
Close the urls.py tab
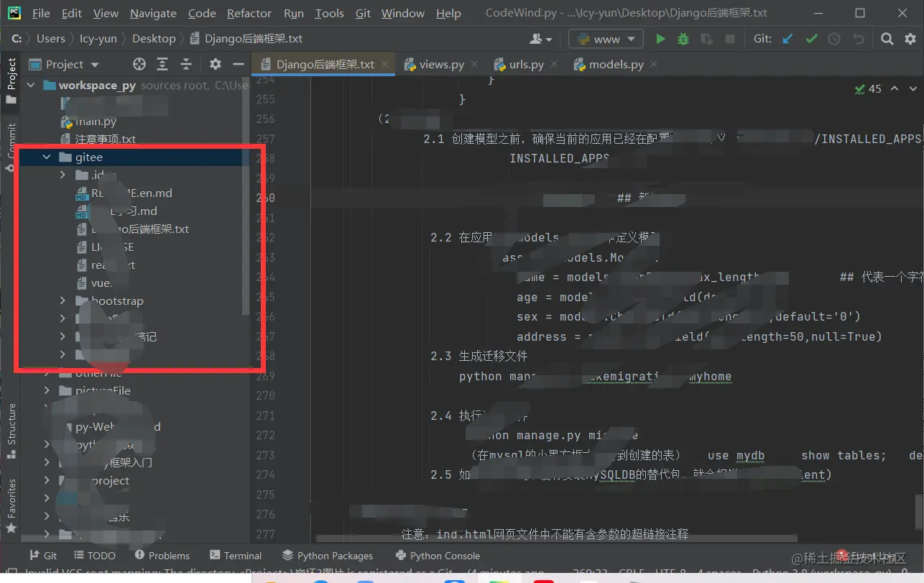[555, 64]
